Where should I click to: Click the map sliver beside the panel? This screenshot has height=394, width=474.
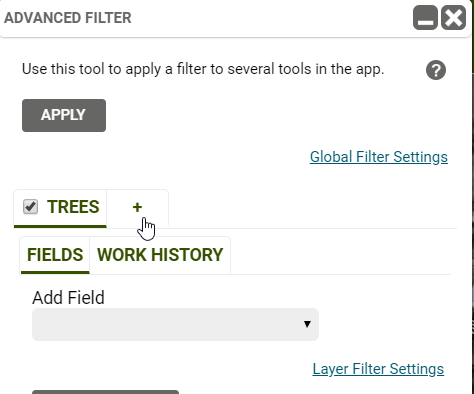[x=473, y=200]
